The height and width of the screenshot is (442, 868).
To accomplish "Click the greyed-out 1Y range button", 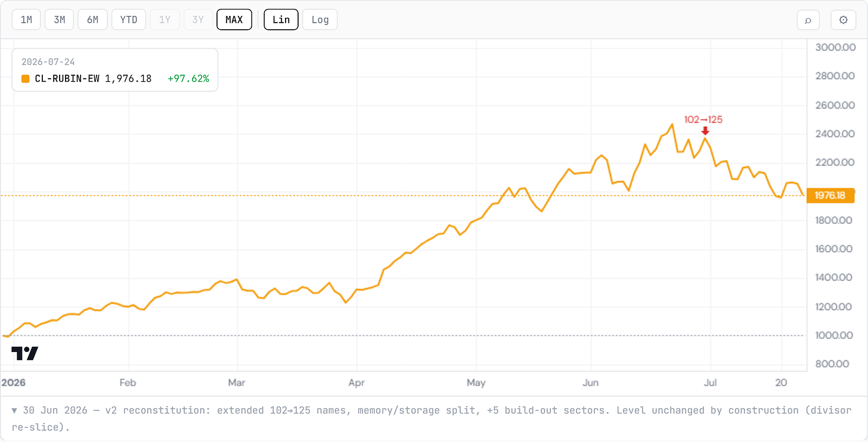I will [x=165, y=20].
